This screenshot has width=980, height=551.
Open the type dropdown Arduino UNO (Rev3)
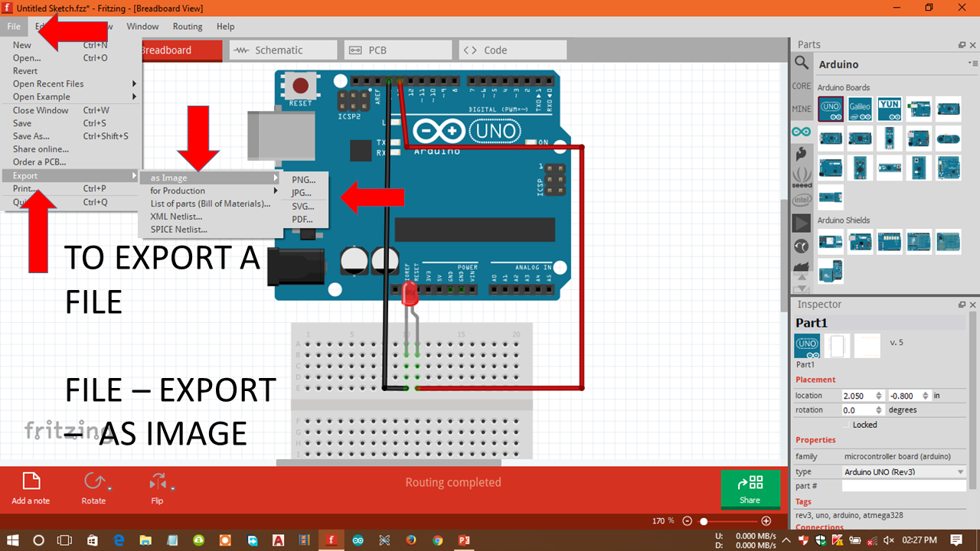(x=903, y=471)
